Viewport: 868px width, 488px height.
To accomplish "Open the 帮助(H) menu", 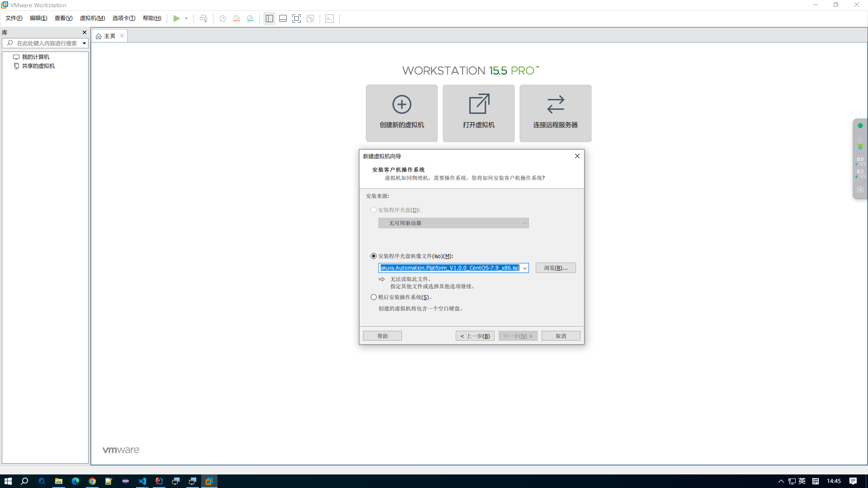I will pos(152,18).
